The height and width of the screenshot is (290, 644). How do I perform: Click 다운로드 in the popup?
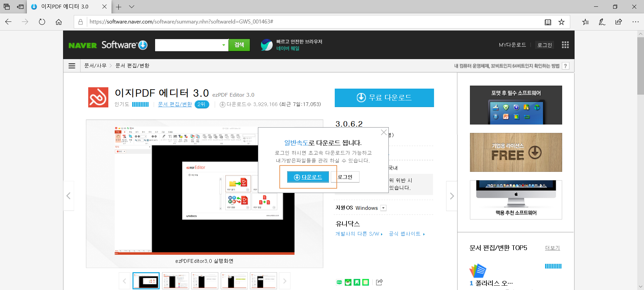click(308, 177)
